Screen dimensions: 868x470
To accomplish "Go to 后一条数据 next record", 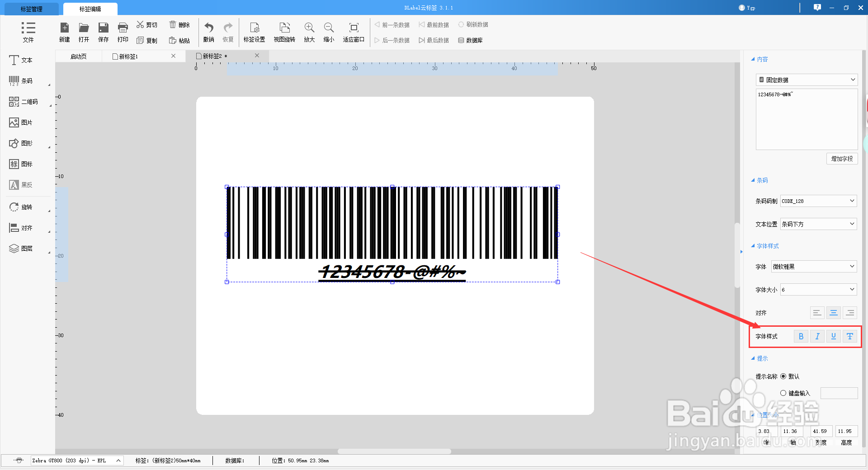I will tap(392, 40).
